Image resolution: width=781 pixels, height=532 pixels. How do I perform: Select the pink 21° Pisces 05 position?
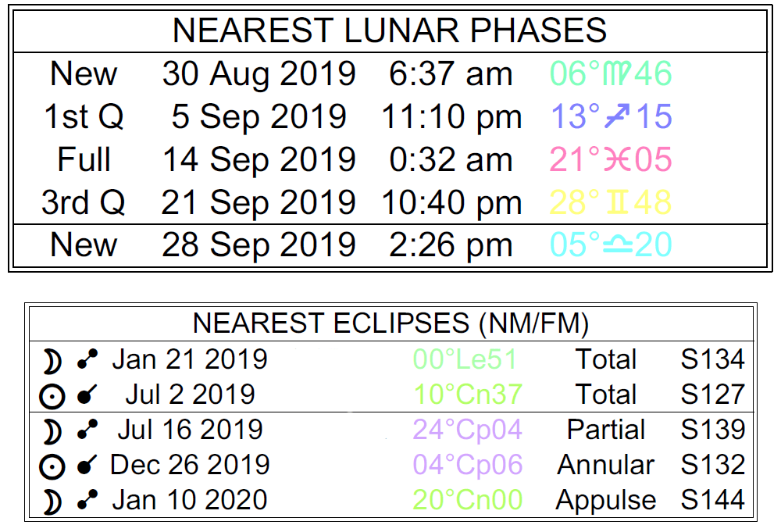[x=611, y=160]
